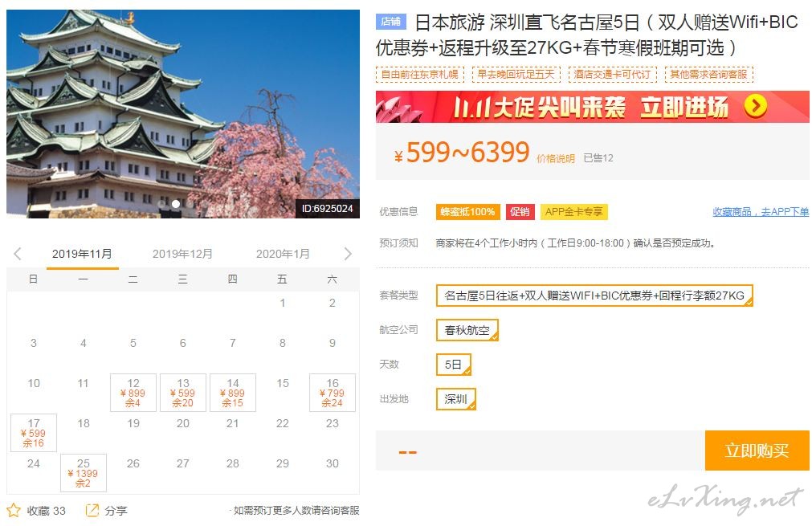The image size is (812, 526).
Task: Click the star icon to collect this product
Action: 14,511
